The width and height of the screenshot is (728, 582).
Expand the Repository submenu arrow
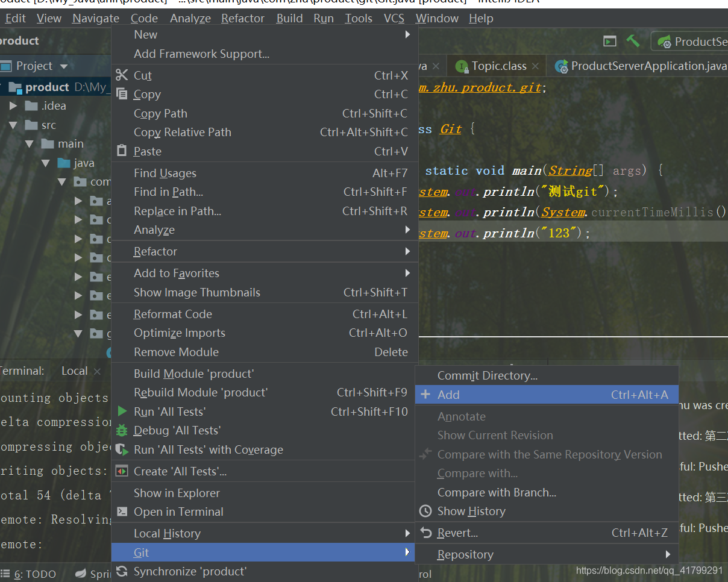coord(668,554)
